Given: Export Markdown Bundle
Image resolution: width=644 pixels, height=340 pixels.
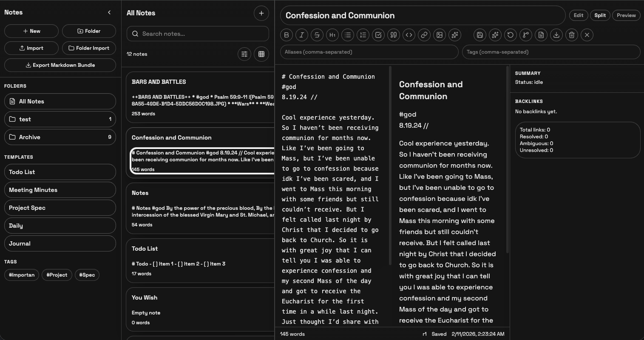Looking at the screenshot, I should coord(60,65).
